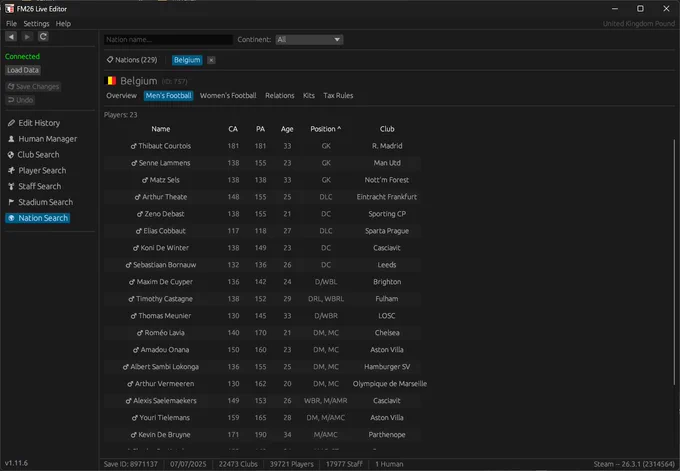Click the Player Search icon
Image resolution: width=680 pixels, height=471 pixels.
point(11,170)
